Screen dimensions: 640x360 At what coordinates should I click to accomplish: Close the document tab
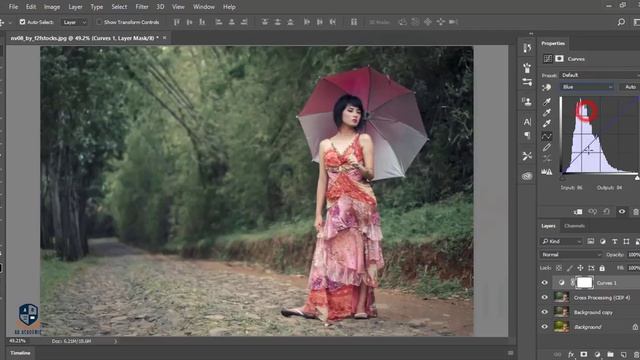pos(164,38)
